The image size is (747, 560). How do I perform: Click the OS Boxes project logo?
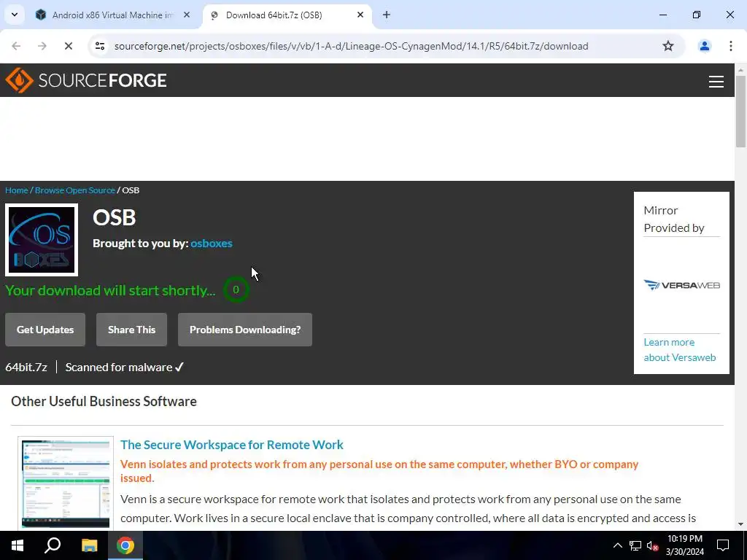point(42,240)
